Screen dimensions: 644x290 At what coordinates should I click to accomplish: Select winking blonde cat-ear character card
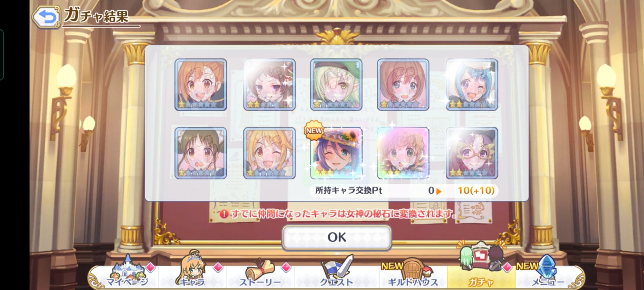(x=269, y=153)
